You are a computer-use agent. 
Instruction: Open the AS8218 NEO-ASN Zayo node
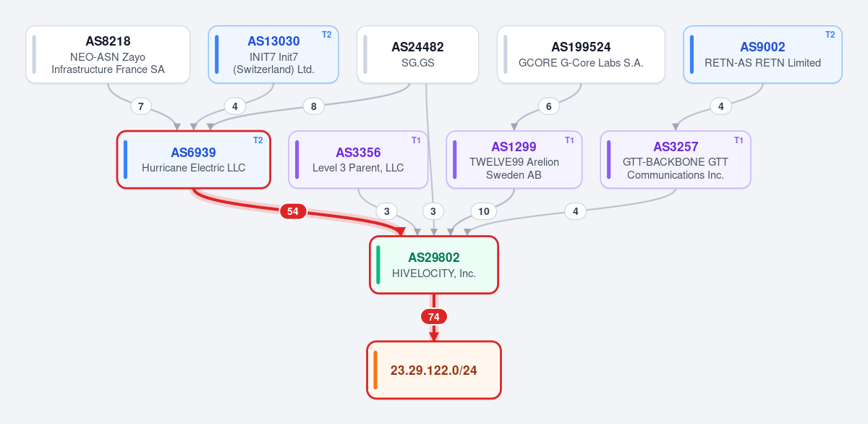tap(108, 55)
